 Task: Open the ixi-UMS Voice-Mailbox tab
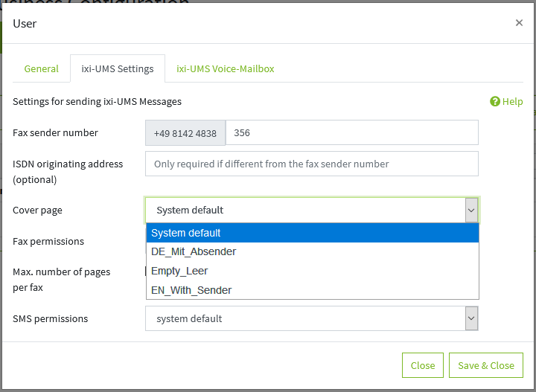tap(225, 68)
